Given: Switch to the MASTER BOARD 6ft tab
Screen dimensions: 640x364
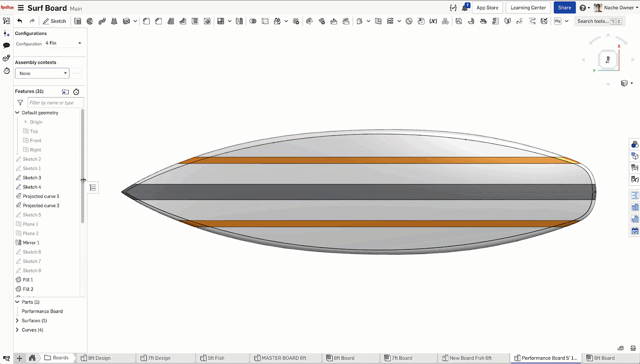Looking at the screenshot, I should pos(284,358).
